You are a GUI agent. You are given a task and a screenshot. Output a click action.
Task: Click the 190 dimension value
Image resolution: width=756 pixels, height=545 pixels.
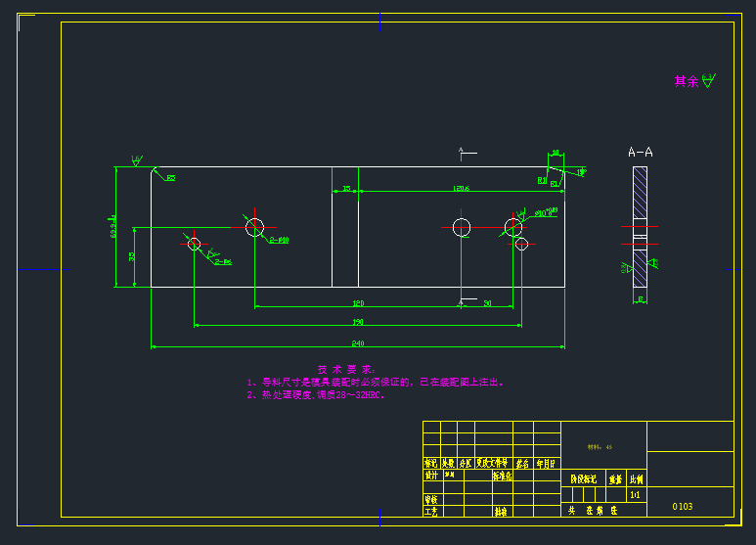tap(358, 322)
